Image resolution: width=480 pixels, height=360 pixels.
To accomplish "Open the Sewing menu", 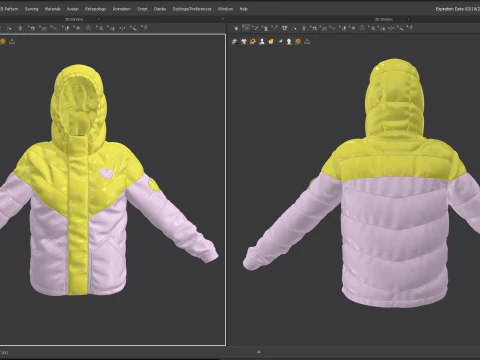I will coord(31,9).
